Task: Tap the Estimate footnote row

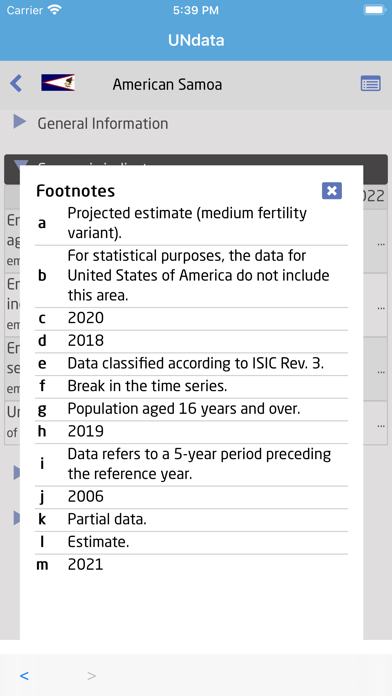Action: pos(192,542)
